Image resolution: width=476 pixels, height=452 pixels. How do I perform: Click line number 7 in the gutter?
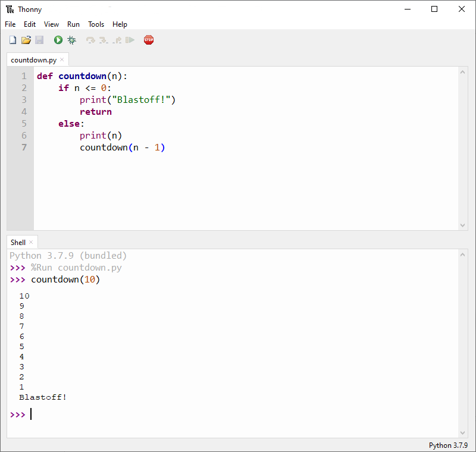pos(24,147)
